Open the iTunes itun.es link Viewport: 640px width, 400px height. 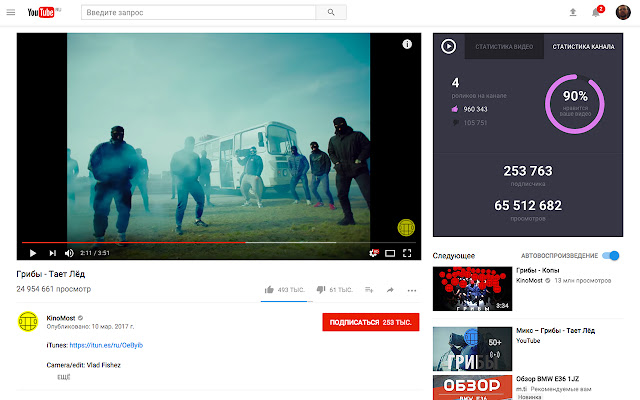tap(106, 345)
